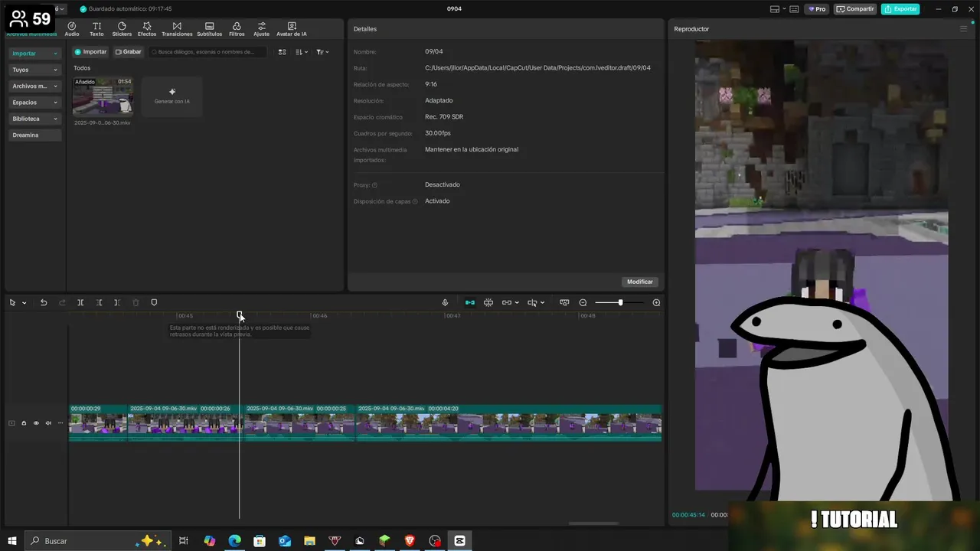Screen dimensions: 980x551
Task: Open the Filtros tab
Action: coord(237,29)
